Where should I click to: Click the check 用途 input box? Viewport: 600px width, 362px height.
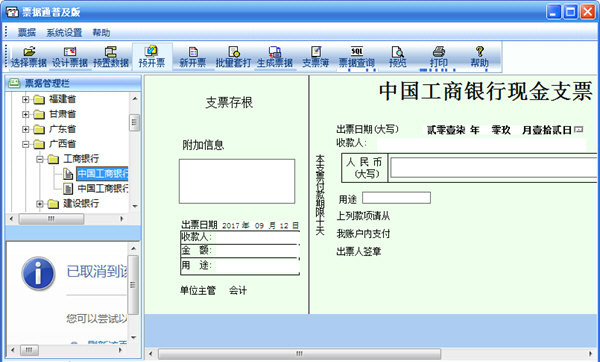[396, 198]
